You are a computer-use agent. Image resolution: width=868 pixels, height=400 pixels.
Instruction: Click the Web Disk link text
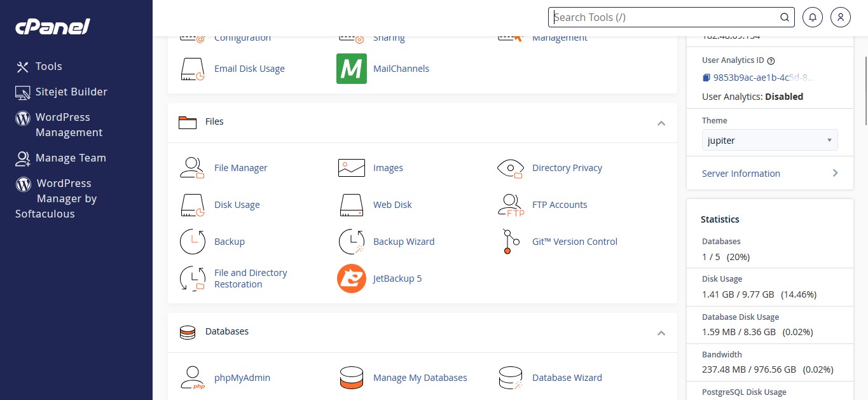392,205
